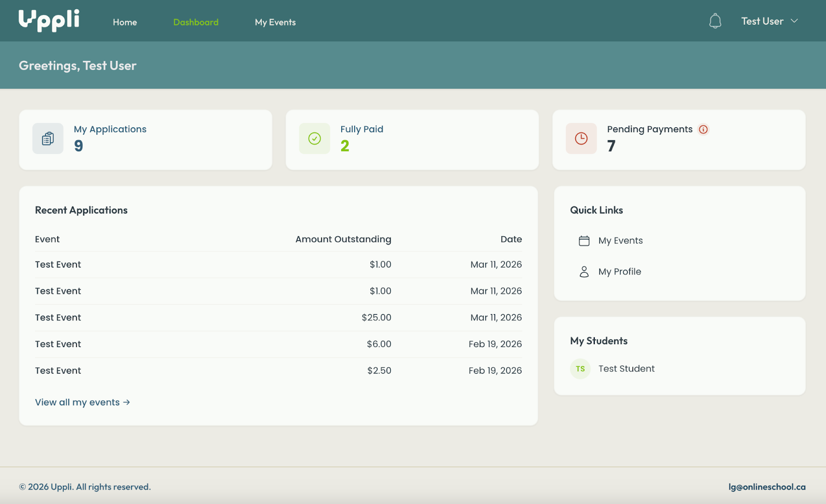Viewport: 826px width, 504px height.
Task: Open the notifications bell
Action: tap(715, 21)
